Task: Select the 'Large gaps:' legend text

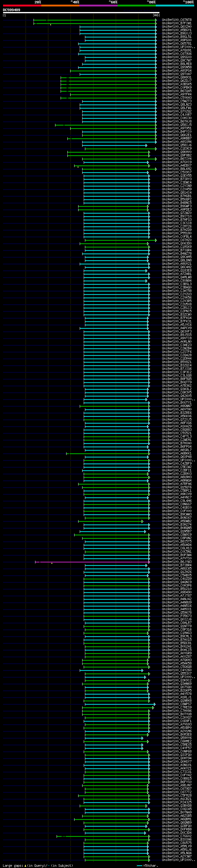Action: [x=13, y=866]
